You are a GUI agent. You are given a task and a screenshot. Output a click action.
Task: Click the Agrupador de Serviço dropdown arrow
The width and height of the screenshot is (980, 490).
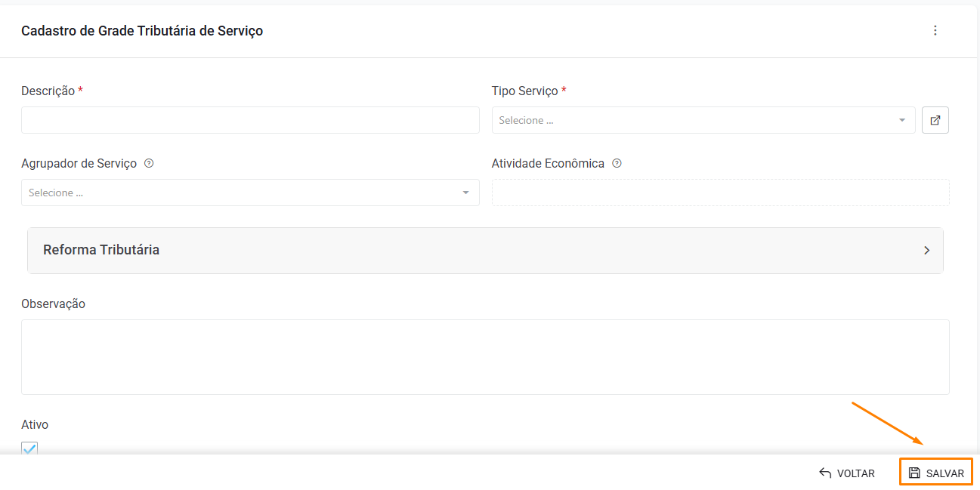466,193
